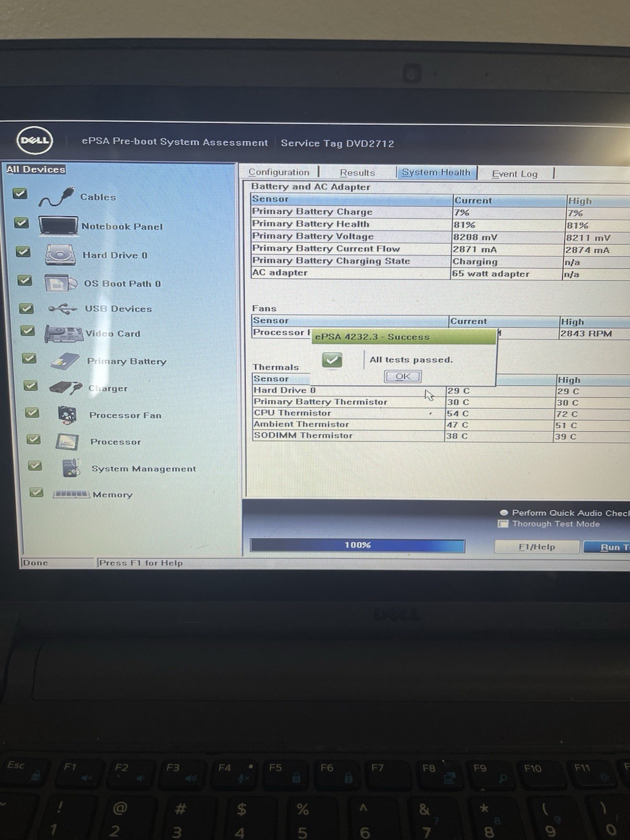
Task: Click the Run Tests button
Action: pos(607,547)
